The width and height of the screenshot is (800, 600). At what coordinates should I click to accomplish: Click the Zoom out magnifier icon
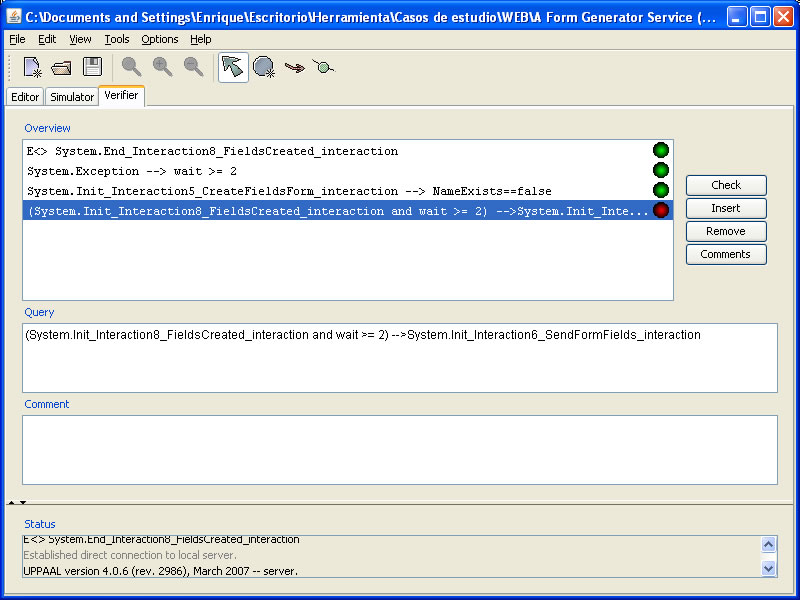click(193, 66)
